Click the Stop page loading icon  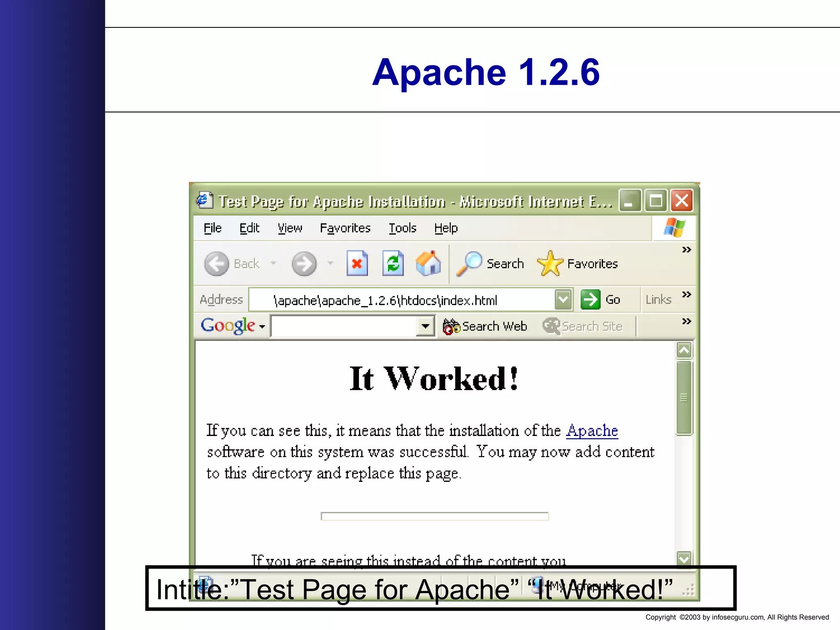357,263
